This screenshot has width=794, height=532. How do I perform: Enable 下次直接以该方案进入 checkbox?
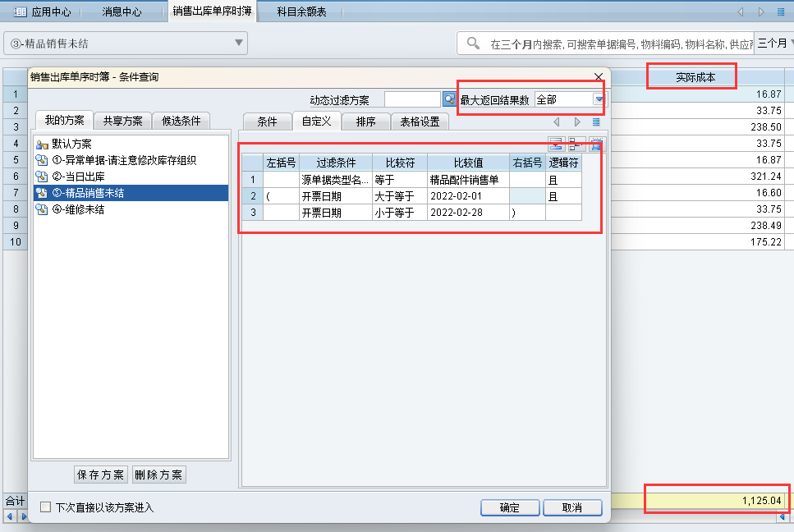pos(46,507)
